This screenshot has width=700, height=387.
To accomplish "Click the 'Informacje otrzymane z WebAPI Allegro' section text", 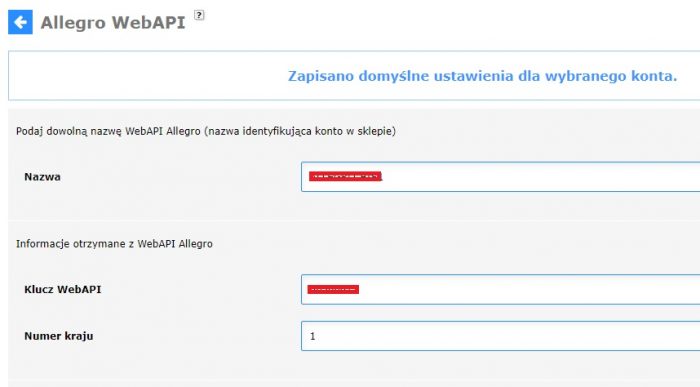I will 114,244.
